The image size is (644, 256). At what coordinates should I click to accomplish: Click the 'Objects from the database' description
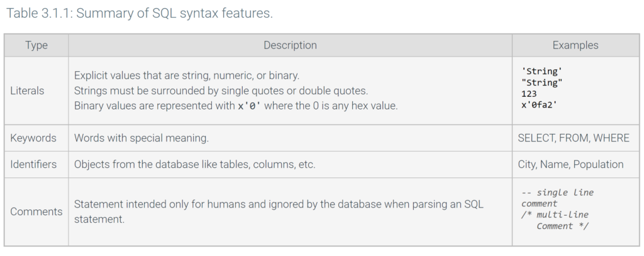click(x=195, y=164)
